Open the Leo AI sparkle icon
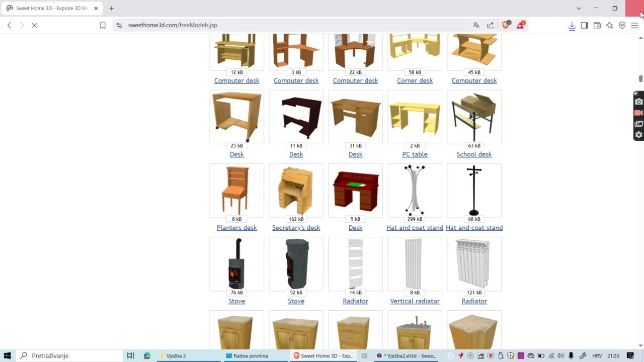Screen dimensions: 644x362 610,25
